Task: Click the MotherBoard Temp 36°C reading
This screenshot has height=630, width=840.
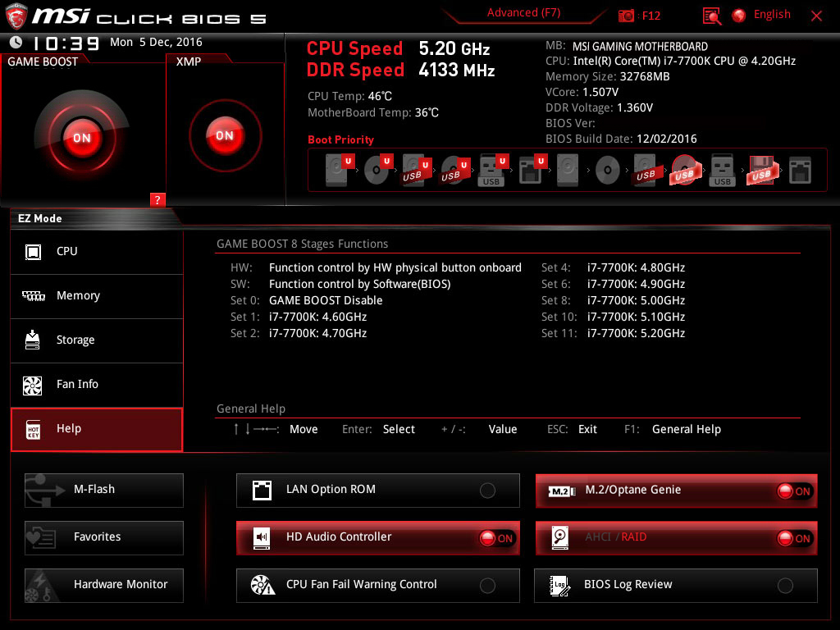Action: tap(373, 113)
